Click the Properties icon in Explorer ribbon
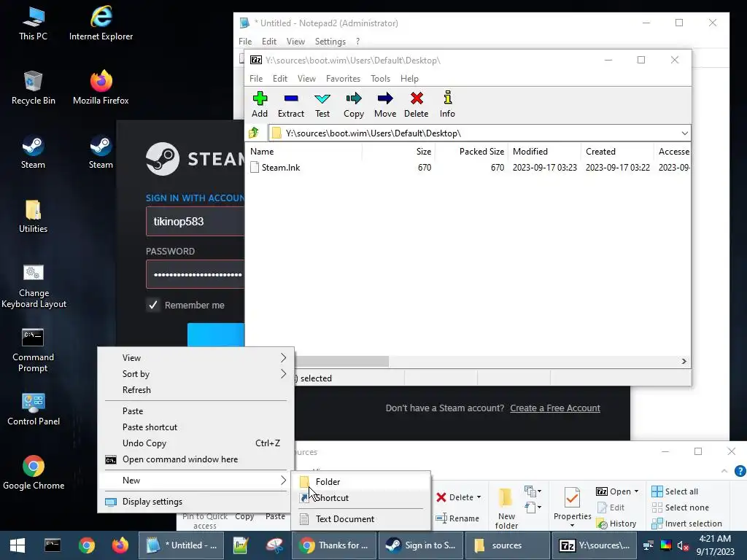This screenshot has height=560, width=747. pyautogui.click(x=572, y=499)
